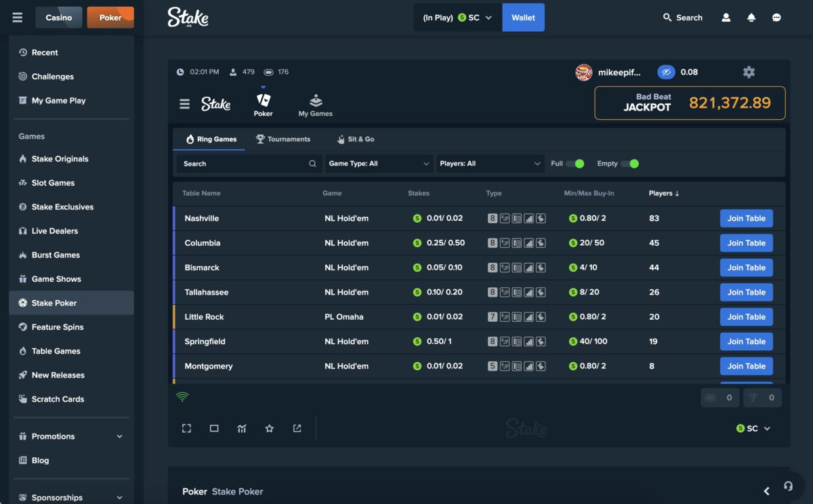Click the header Search button
The height and width of the screenshot is (504, 813).
tap(682, 18)
